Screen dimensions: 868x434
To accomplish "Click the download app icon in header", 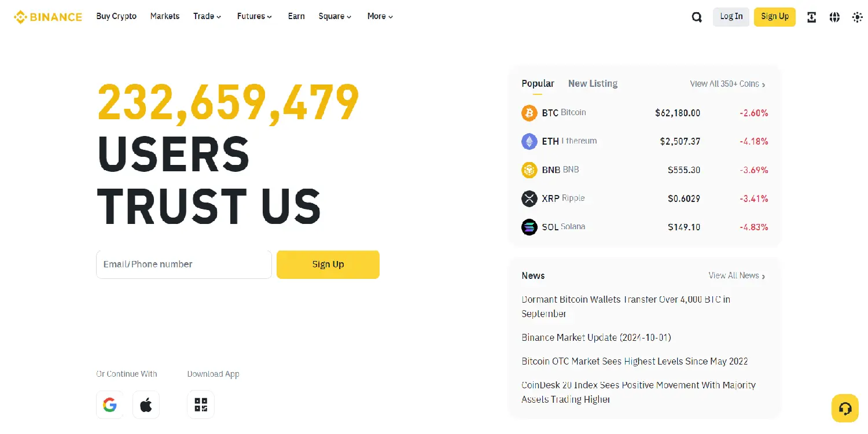I will tap(812, 17).
